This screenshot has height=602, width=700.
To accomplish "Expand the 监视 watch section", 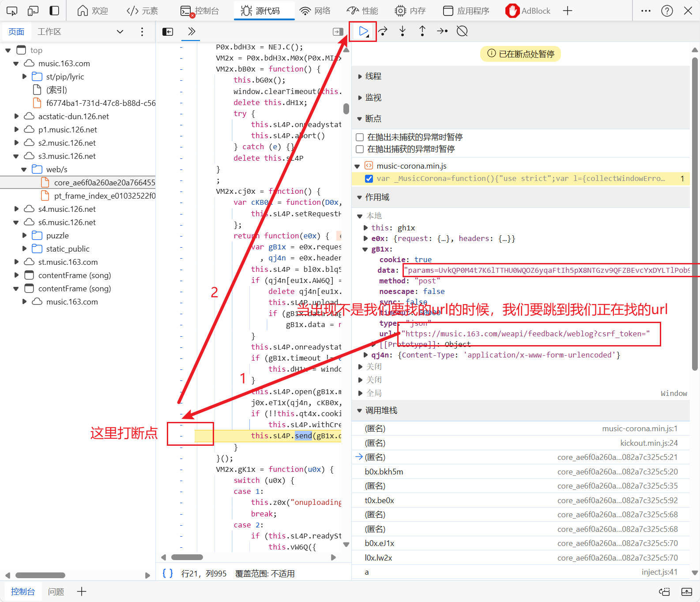I will click(x=360, y=98).
